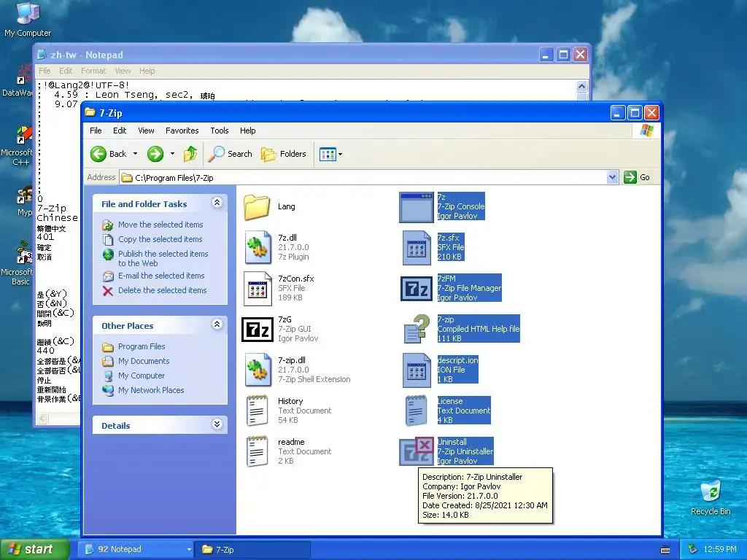This screenshot has height=560, width=747.
Task: Collapse the Other Places panel
Action: [x=217, y=325]
